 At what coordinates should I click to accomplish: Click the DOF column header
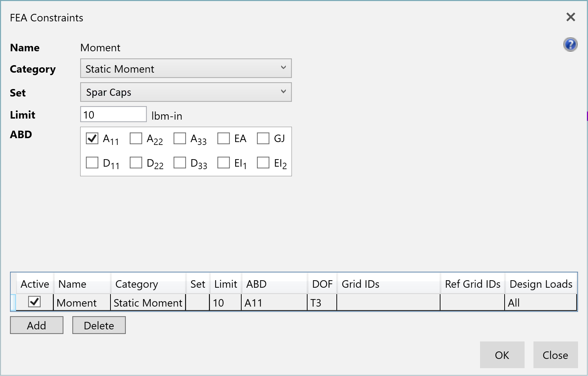coord(322,284)
